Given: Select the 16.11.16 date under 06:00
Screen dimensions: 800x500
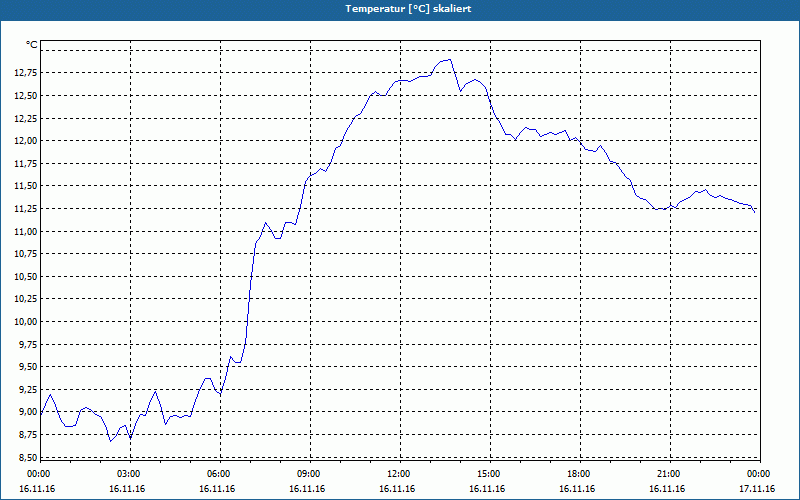Looking at the screenshot, I should coord(217,489).
